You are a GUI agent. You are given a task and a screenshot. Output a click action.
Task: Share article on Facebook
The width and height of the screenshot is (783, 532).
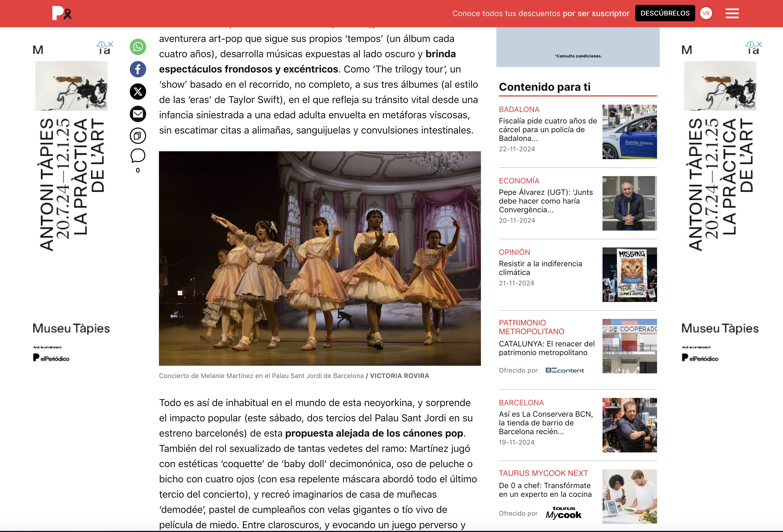point(138,69)
